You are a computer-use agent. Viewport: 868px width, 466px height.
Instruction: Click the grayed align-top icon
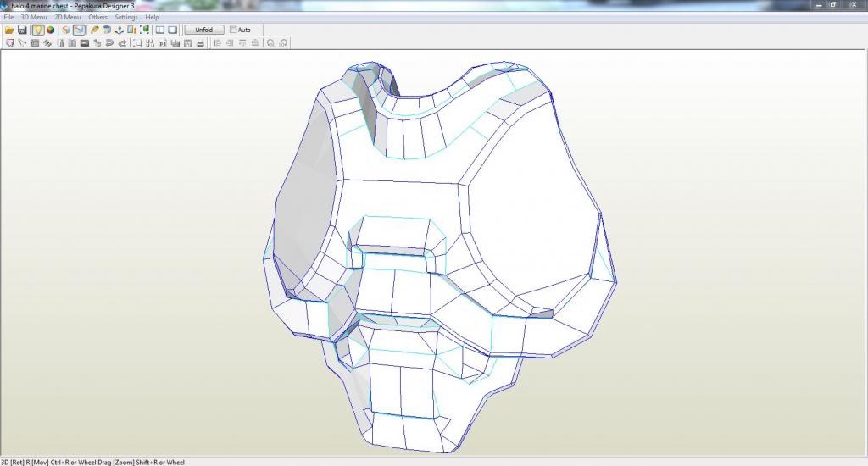tap(242, 42)
